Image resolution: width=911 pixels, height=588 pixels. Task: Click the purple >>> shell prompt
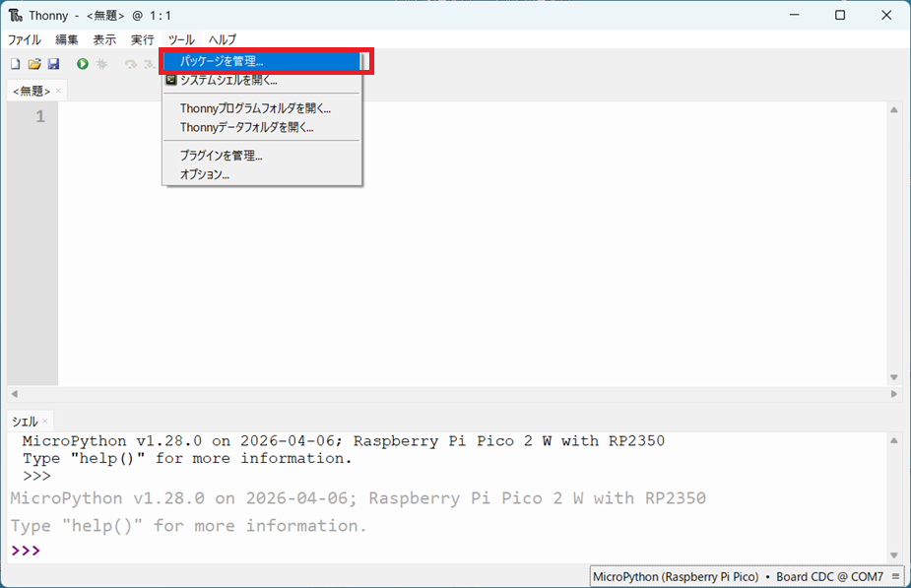point(27,551)
